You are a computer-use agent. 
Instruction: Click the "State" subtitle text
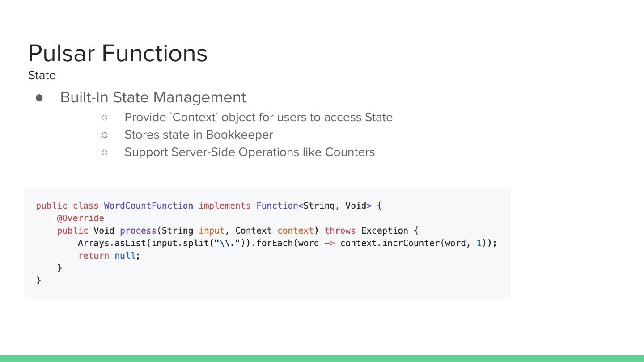(42, 75)
